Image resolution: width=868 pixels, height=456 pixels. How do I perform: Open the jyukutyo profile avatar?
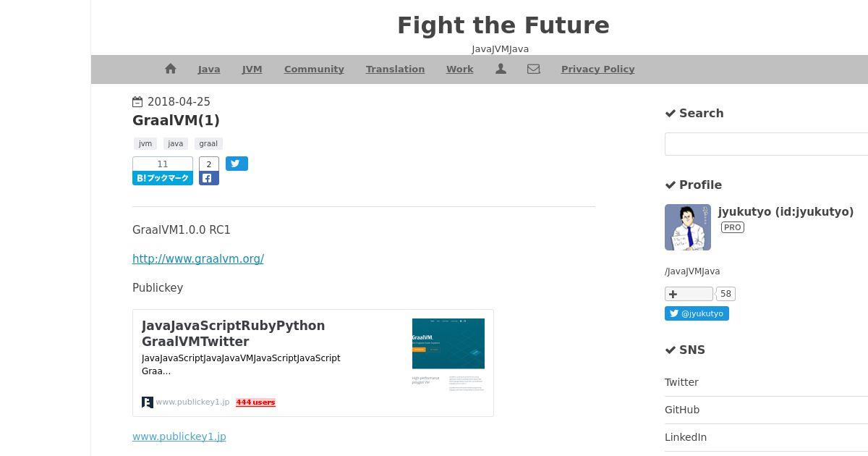pos(688,227)
